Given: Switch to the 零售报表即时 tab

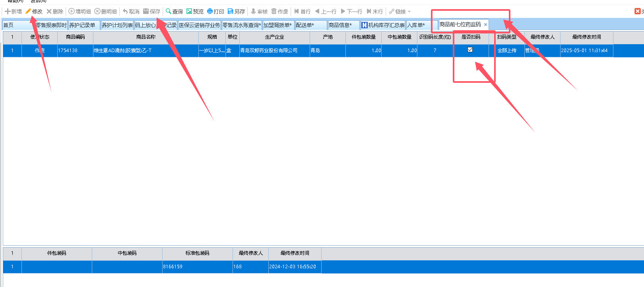Looking at the screenshot, I should coord(51,25).
